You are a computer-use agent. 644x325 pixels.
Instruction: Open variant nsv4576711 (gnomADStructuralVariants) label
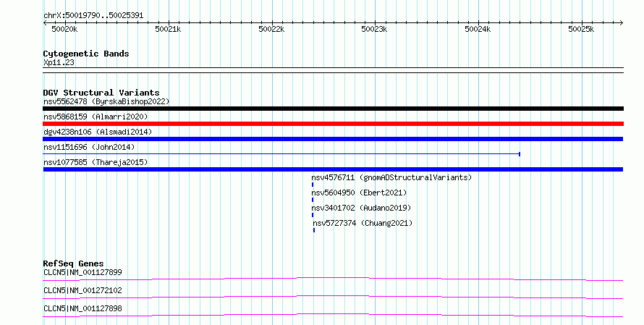391,177
